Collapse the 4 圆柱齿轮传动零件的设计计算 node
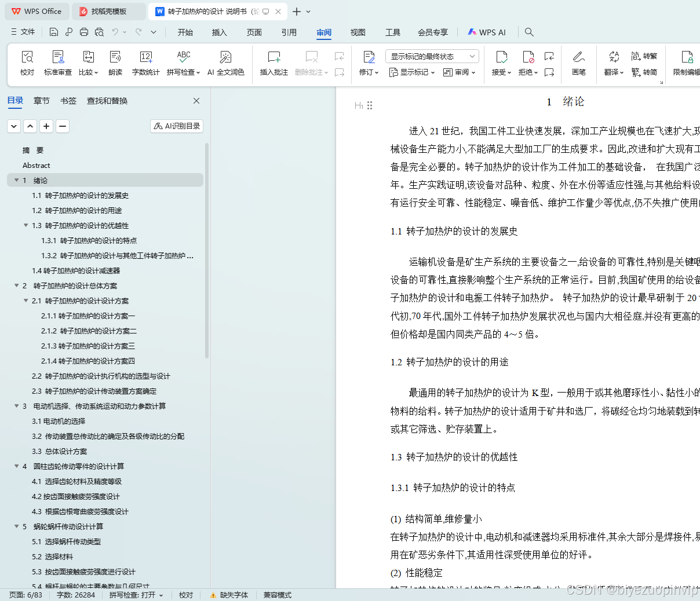This screenshot has height=601, width=700. (16, 466)
